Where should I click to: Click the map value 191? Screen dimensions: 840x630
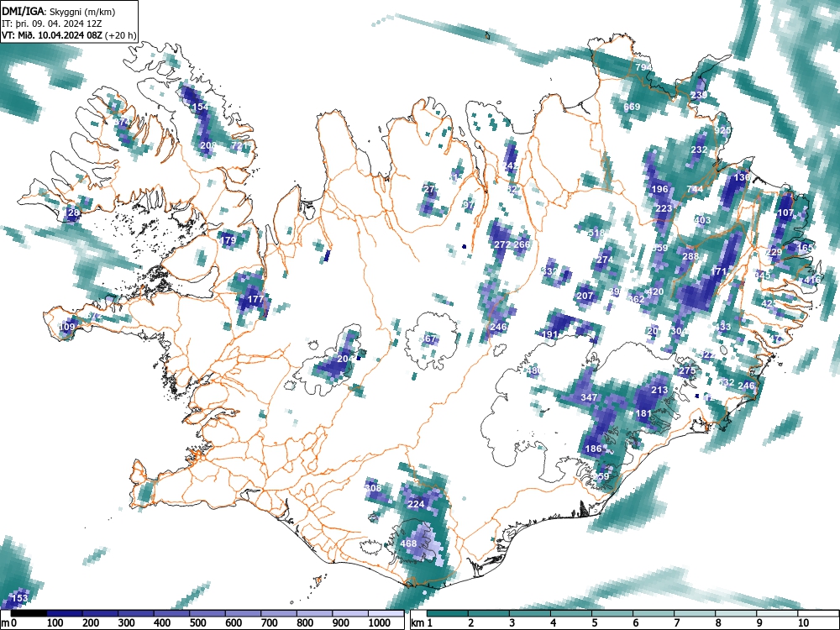[x=551, y=334]
